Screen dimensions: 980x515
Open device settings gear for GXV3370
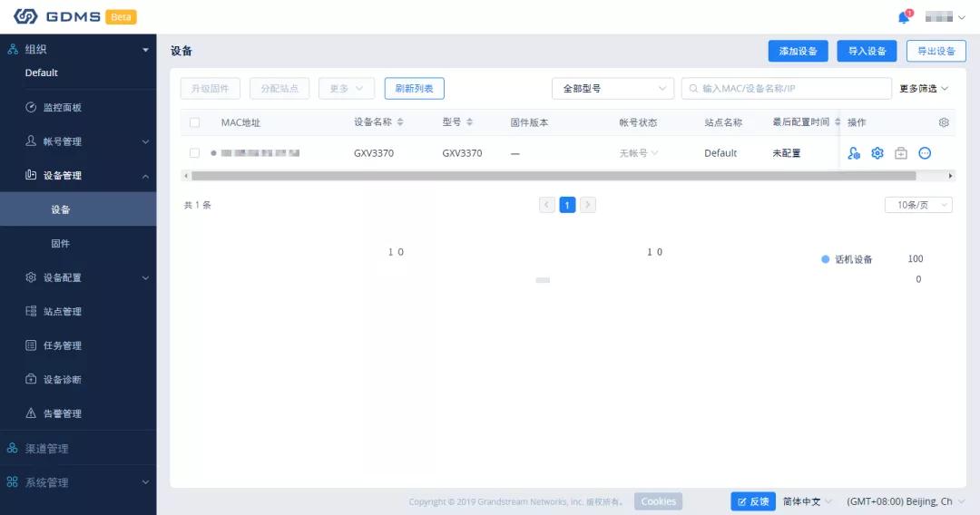(877, 153)
